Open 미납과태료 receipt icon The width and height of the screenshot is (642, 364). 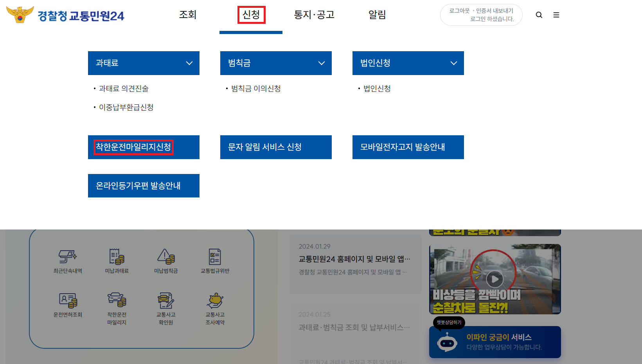[117, 257]
